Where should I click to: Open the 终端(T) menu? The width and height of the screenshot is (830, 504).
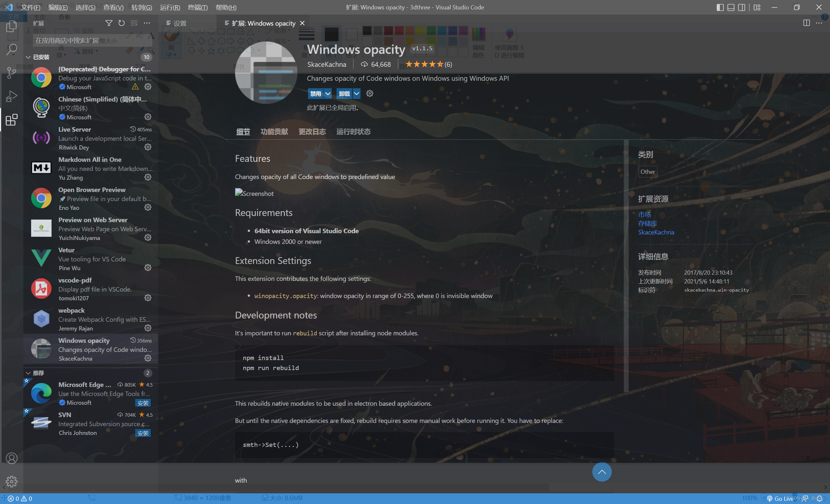click(198, 7)
